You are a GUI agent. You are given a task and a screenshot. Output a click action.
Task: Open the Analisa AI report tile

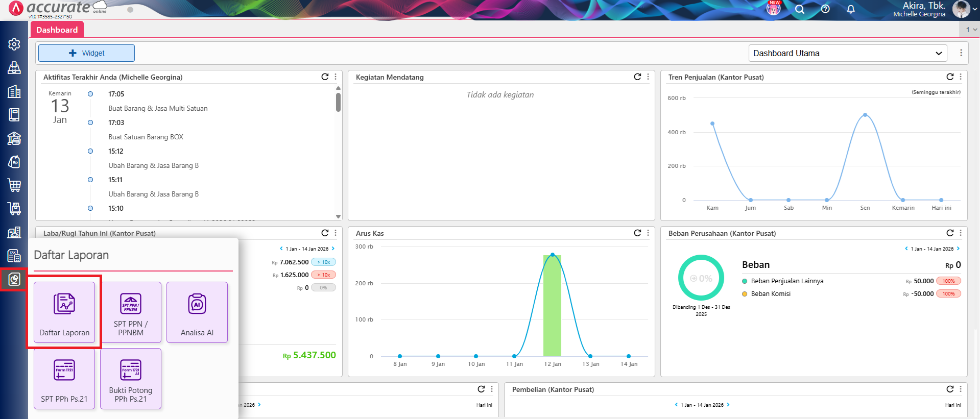coord(197,312)
